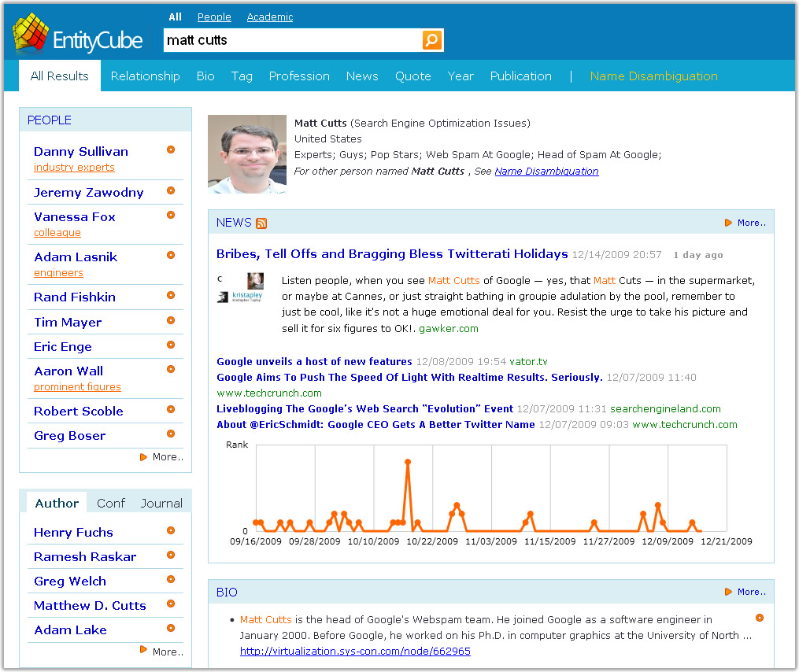
Task: Expand More in the Bio section
Action: pyautogui.click(x=751, y=593)
